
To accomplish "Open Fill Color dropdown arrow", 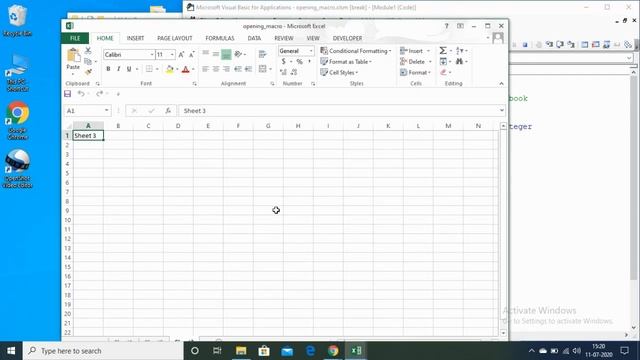I will click(x=177, y=69).
